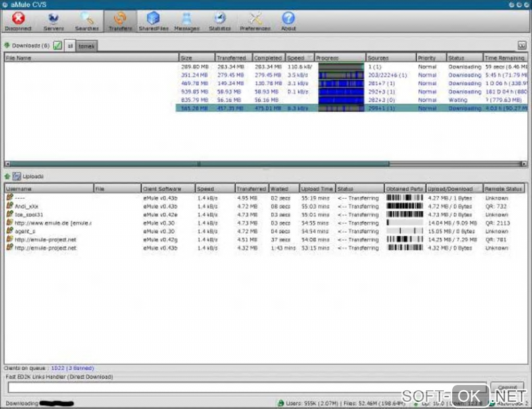The height and width of the screenshot is (409, 532).
Task: Click user icon beside the '----' upload
Action: point(9,197)
